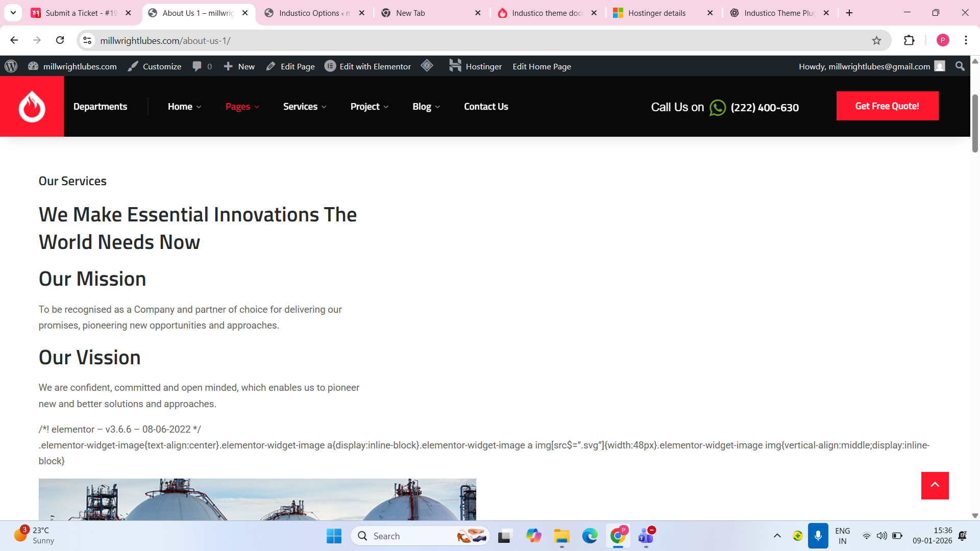The height and width of the screenshot is (551, 980).
Task: Reload the current page
Action: pyautogui.click(x=60, y=40)
